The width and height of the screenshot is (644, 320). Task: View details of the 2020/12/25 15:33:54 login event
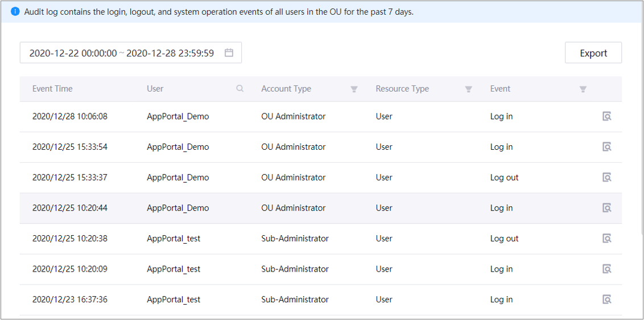click(x=607, y=147)
